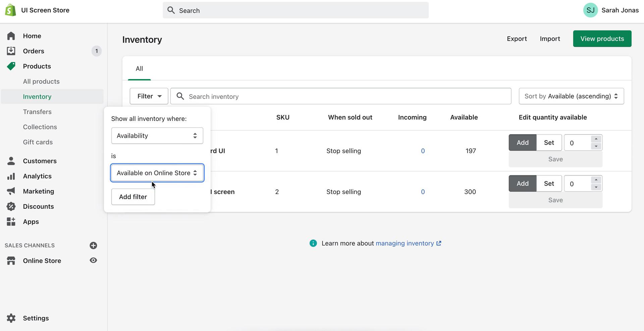Viewport: 644px width, 331px height.
Task: Focus the top Search field
Action: [296, 10]
